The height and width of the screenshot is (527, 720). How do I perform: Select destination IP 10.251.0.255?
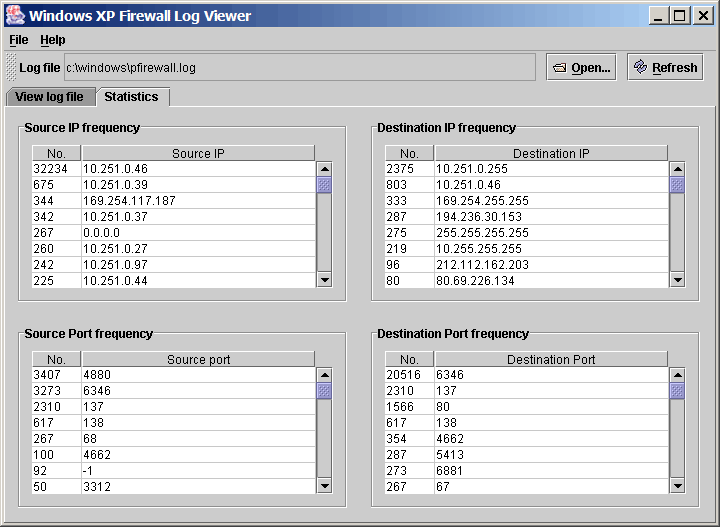pyautogui.click(x=527, y=169)
